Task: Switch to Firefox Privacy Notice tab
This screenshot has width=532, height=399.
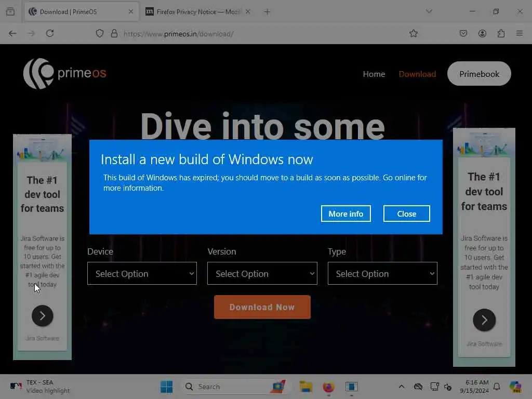Action: (198, 11)
